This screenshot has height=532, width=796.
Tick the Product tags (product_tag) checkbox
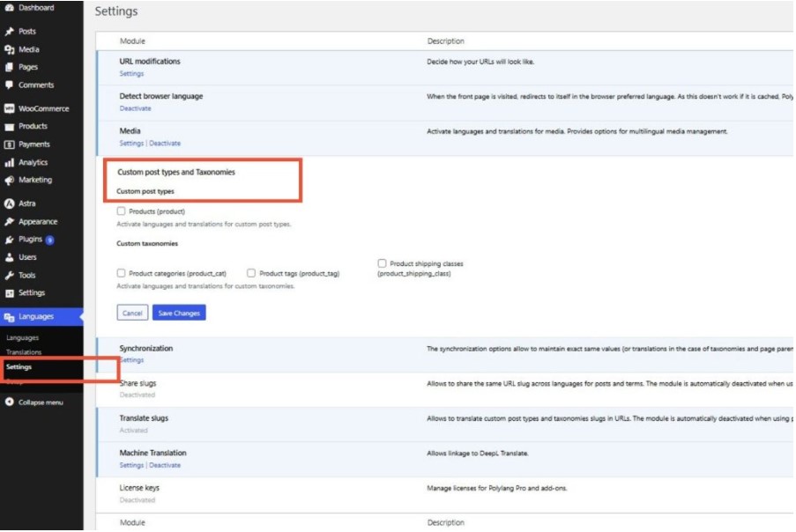pyautogui.click(x=251, y=273)
